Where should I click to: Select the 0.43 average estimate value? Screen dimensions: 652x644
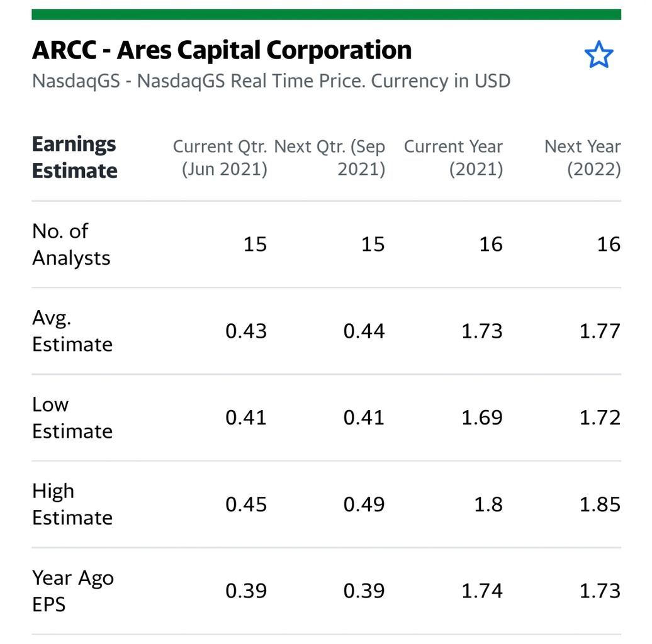tap(247, 331)
